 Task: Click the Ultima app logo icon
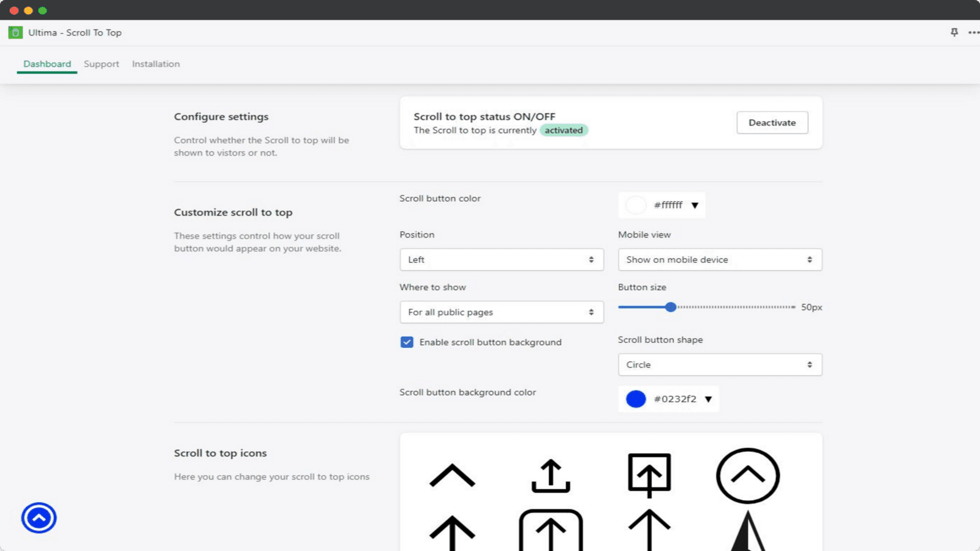pos(15,32)
